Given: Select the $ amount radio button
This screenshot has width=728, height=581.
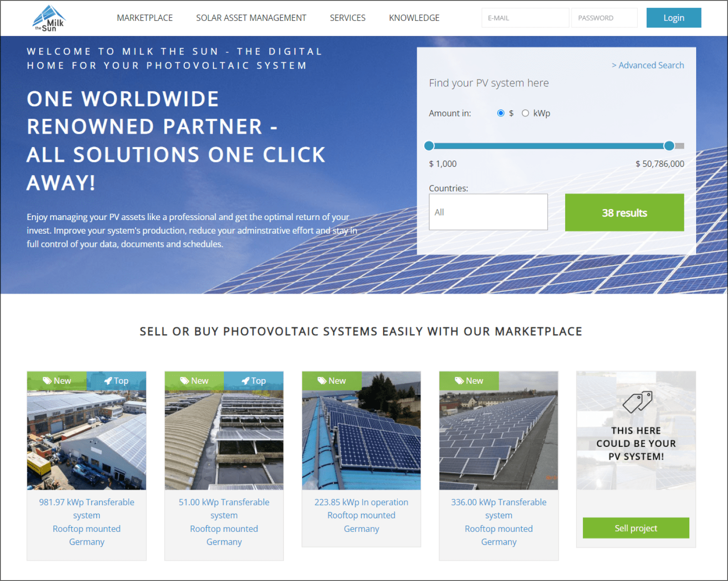Looking at the screenshot, I should (500, 113).
